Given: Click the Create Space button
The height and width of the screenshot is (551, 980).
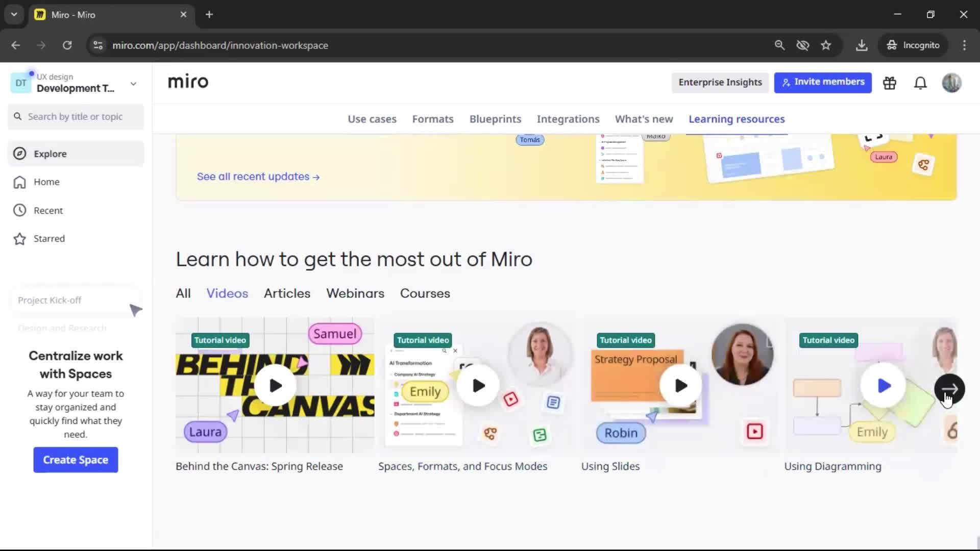Looking at the screenshot, I should 76,460.
